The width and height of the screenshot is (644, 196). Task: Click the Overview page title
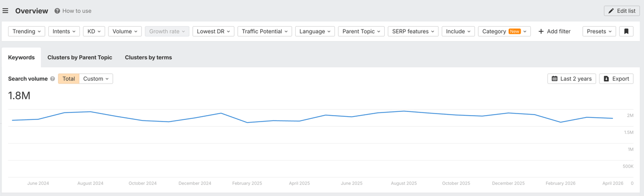tap(32, 11)
